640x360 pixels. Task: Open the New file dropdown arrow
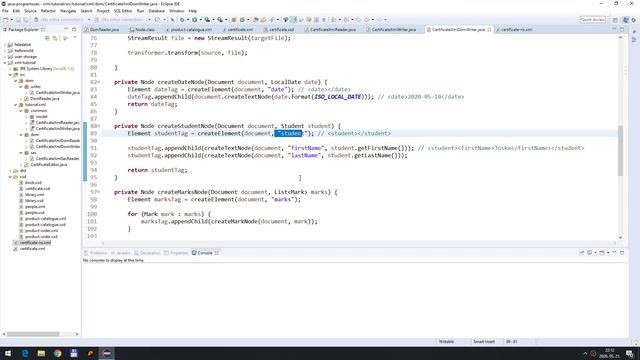tap(11, 20)
